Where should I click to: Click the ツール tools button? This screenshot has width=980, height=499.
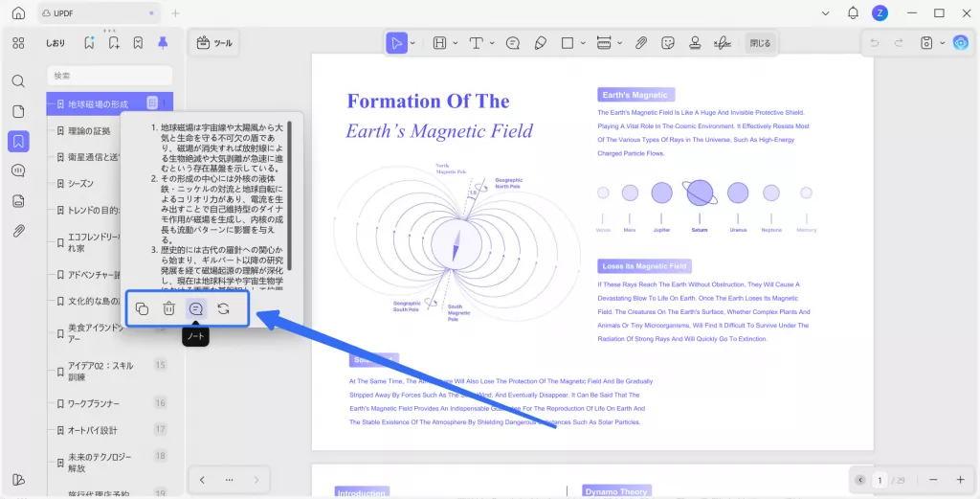click(x=214, y=43)
